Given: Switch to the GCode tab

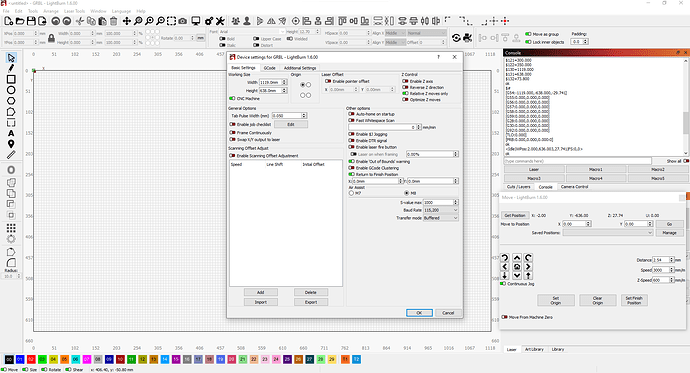Looking at the screenshot, I should click(x=269, y=68).
